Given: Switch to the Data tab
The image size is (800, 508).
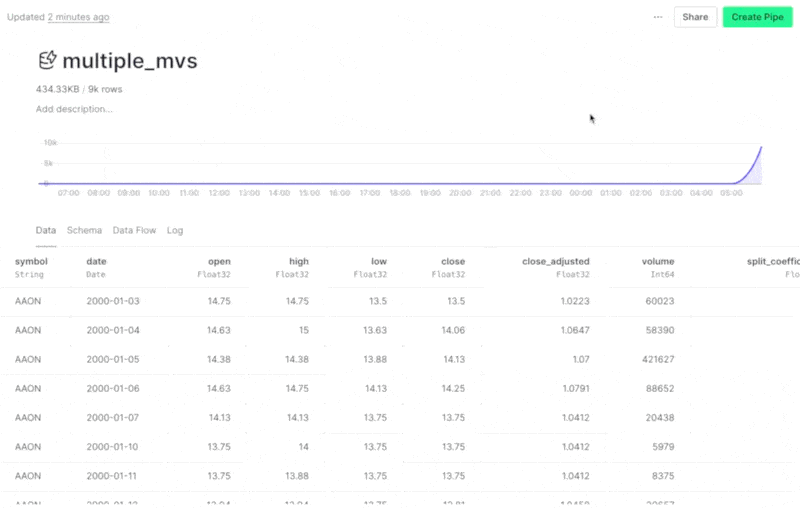Looking at the screenshot, I should coord(46,230).
